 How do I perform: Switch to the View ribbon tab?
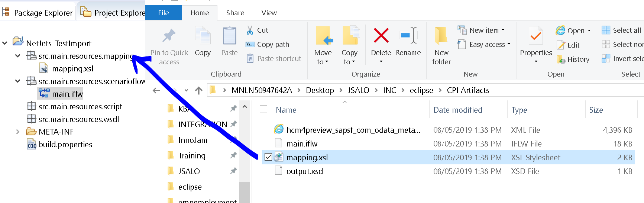[x=269, y=13]
